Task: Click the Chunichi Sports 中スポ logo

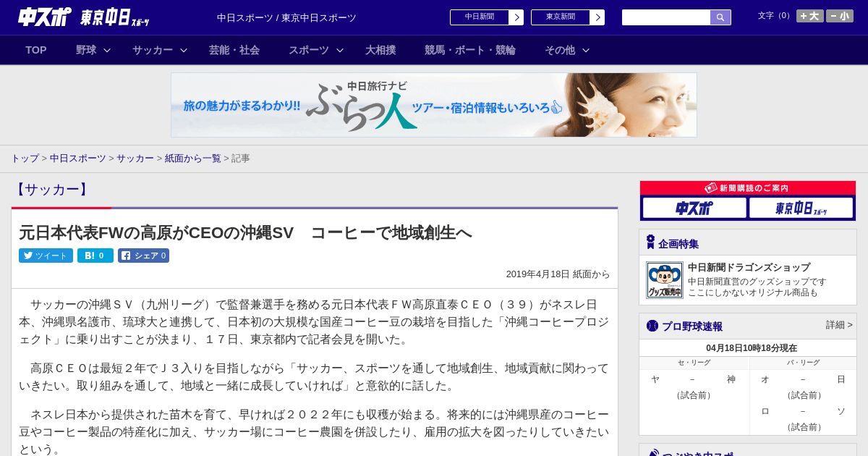Action: point(45,17)
